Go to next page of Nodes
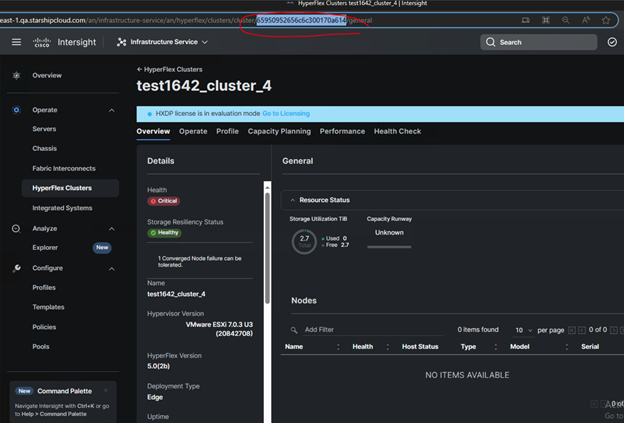This screenshot has height=423, width=624. coord(614,330)
